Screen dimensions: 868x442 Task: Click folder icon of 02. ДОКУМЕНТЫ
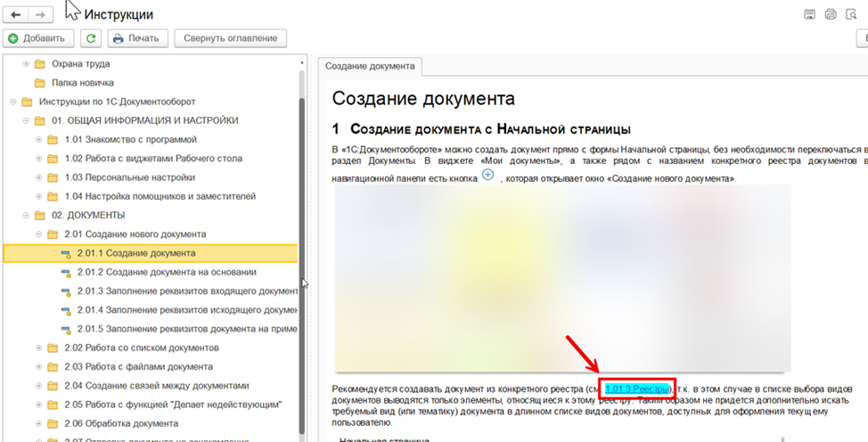pyautogui.click(x=39, y=215)
